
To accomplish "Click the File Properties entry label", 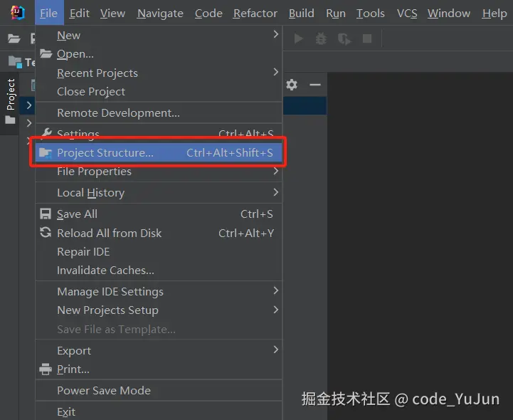I will coord(94,172).
